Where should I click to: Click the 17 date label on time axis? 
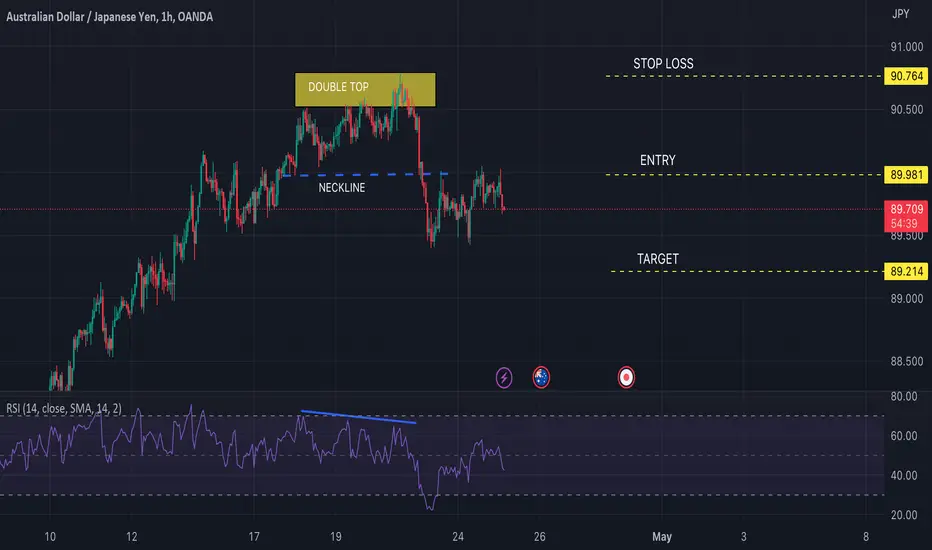[254, 537]
